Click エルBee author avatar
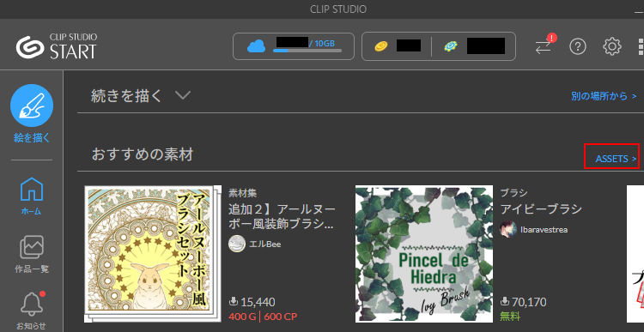The image size is (644, 332). (x=237, y=244)
